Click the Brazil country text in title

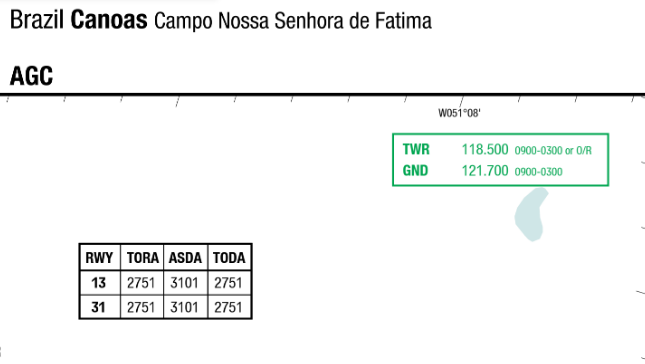pos(37,20)
